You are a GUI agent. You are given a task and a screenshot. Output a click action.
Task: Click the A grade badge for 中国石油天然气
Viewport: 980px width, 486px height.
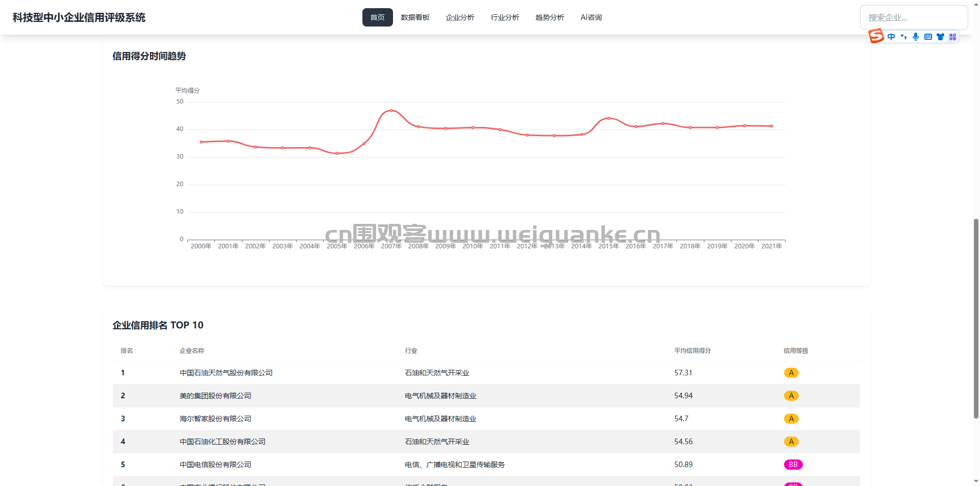pos(791,373)
